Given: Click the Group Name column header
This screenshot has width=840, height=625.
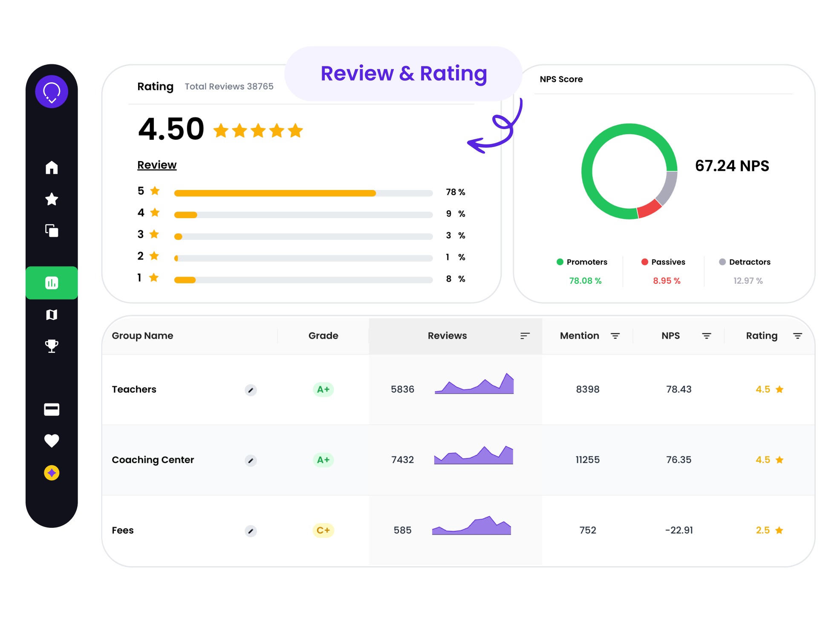Looking at the screenshot, I should [142, 336].
